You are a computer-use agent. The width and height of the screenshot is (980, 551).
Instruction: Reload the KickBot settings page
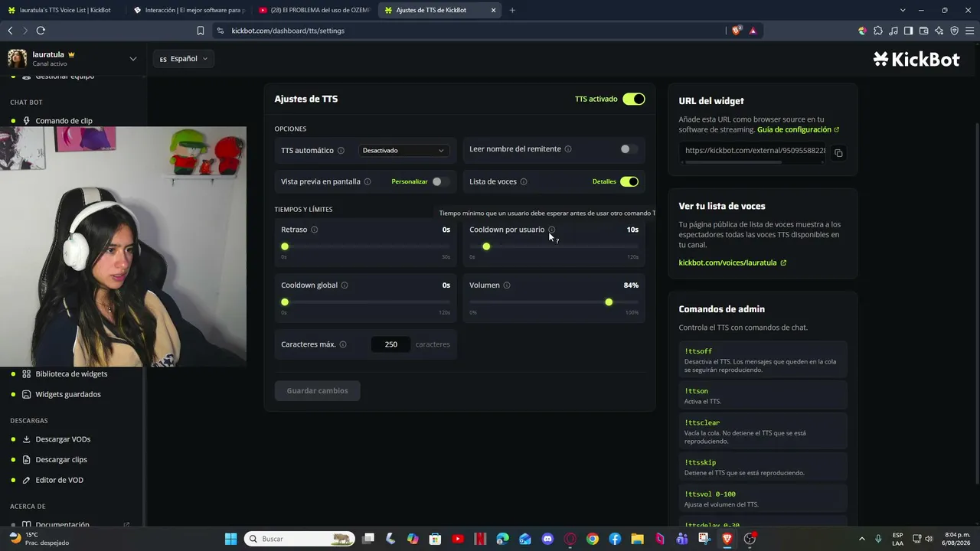tap(41, 31)
